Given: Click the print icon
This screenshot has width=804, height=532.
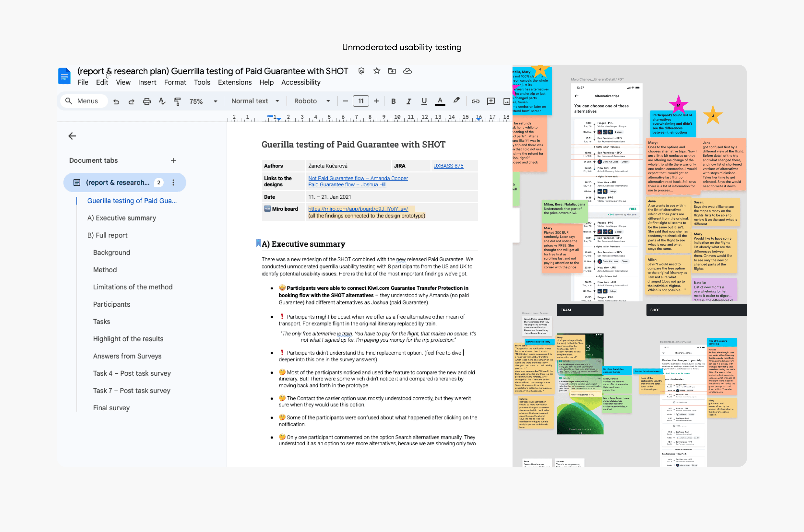Looking at the screenshot, I should point(147,101).
